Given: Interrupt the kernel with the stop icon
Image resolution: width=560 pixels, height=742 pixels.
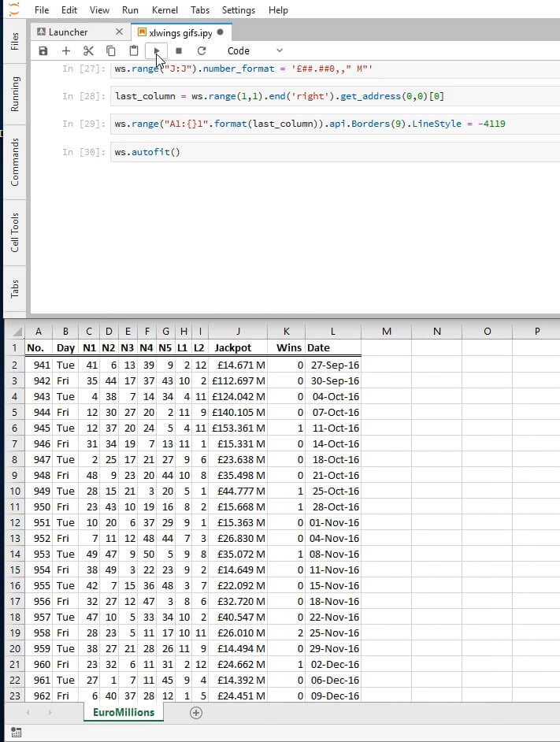Looking at the screenshot, I should click(x=179, y=50).
